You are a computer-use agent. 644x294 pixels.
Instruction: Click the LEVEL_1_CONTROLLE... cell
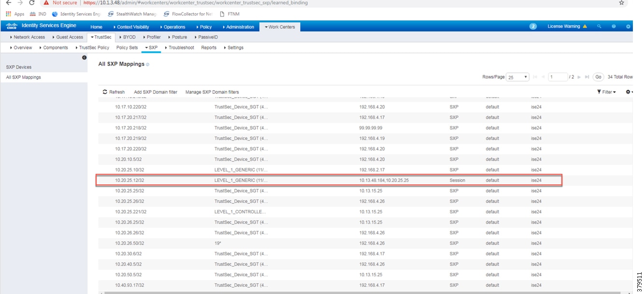point(240,212)
